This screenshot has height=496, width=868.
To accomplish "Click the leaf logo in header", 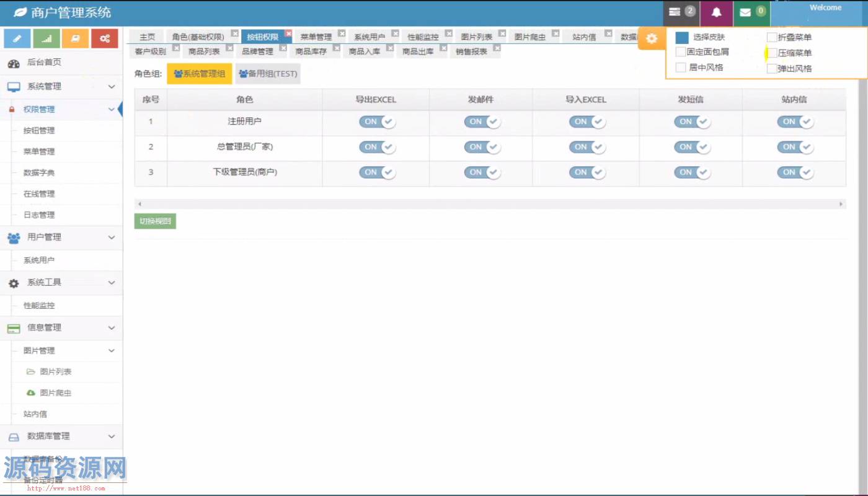I will tap(20, 12).
